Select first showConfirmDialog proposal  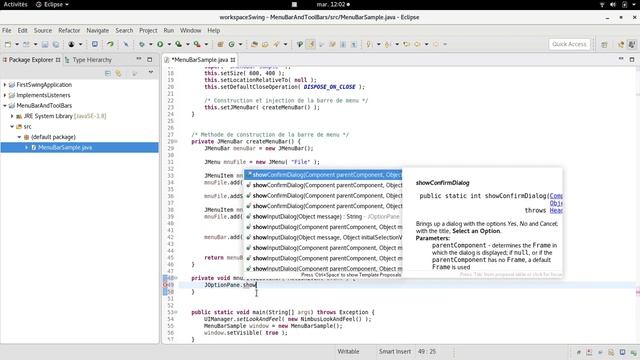tap(323, 175)
